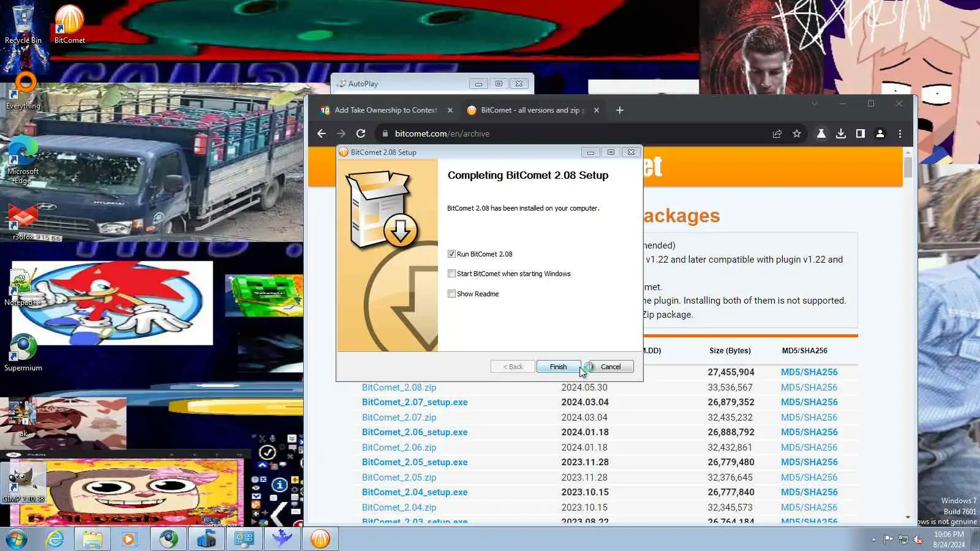Download BitComet_2.07.zip
The height and width of the screenshot is (551, 980).
(399, 418)
